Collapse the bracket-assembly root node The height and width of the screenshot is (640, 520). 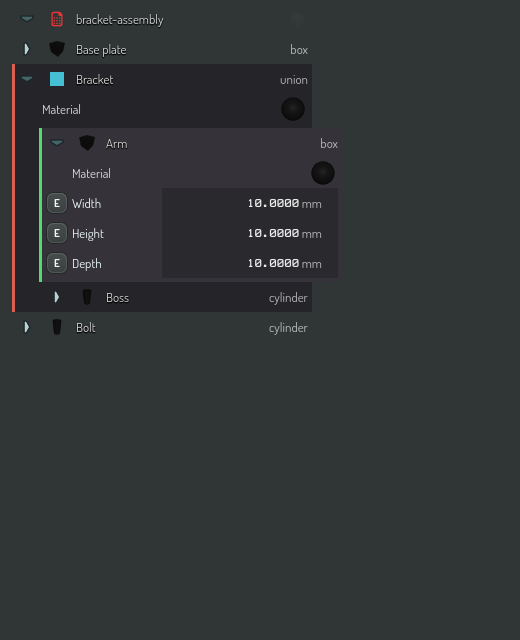pos(27,19)
